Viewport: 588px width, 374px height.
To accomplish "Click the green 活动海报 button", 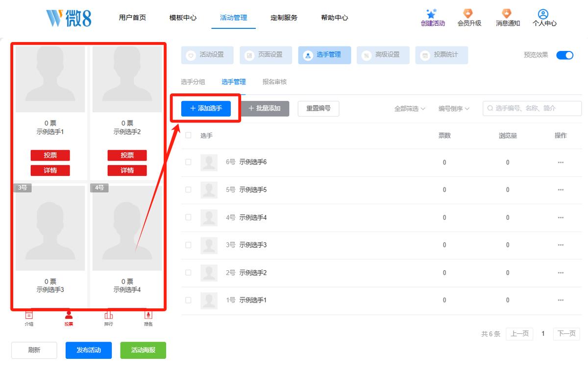I will pyautogui.click(x=143, y=350).
